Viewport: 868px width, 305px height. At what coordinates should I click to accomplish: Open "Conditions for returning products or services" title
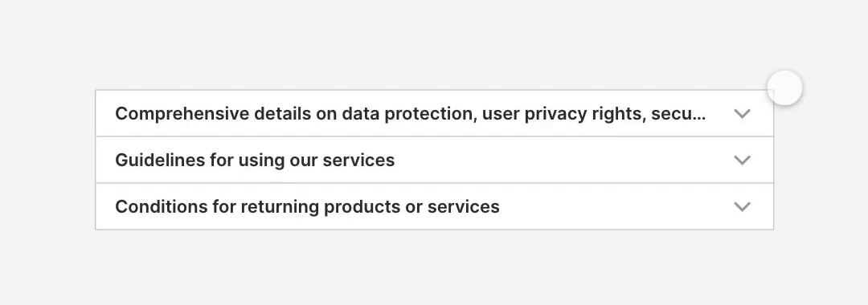click(307, 206)
